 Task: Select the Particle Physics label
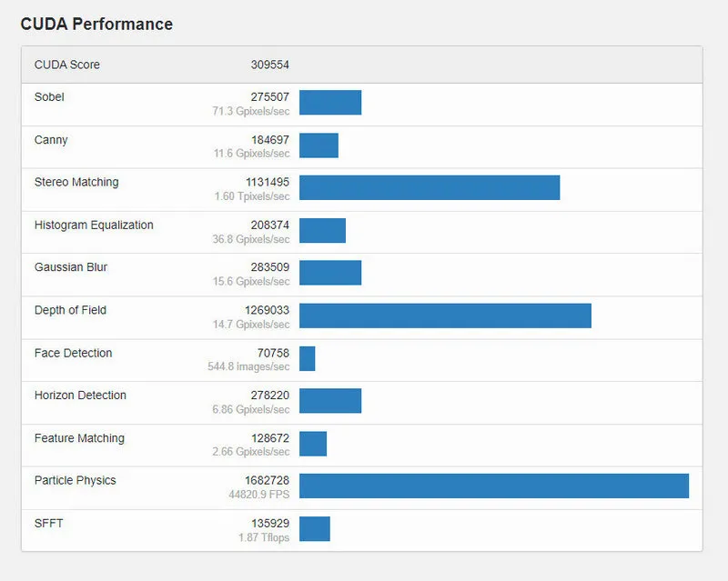[x=76, y=480]
